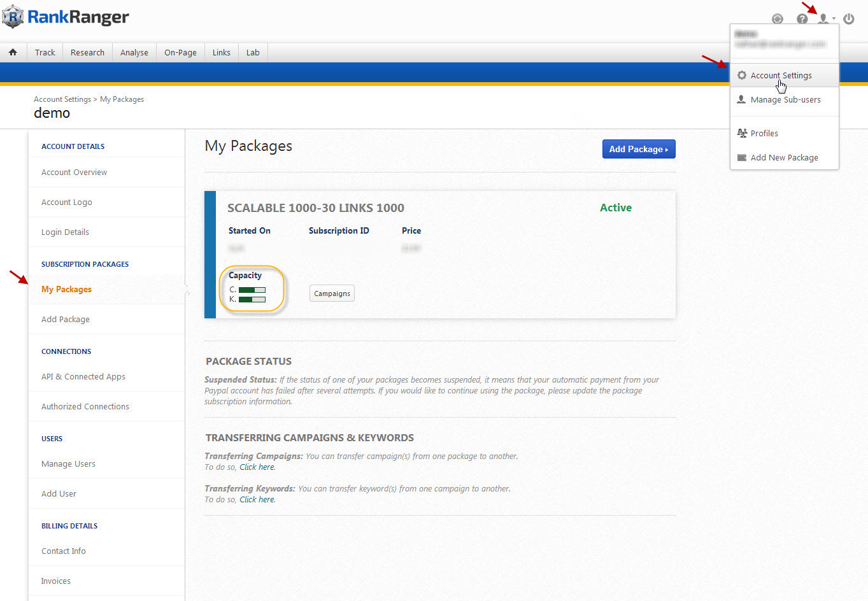
Task: Click the Campaigns button in package card
Action: [332, 293]
